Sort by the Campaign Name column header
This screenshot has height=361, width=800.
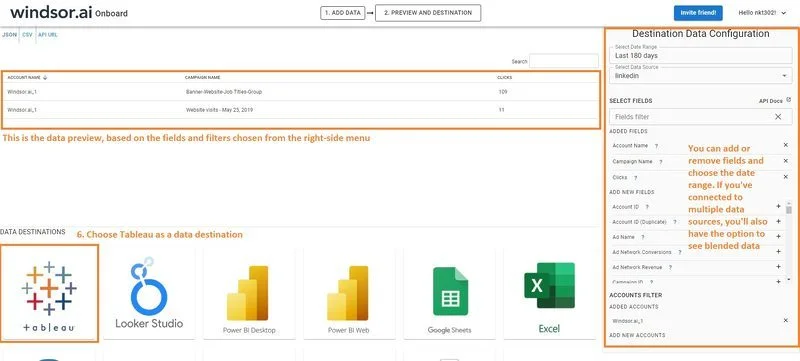pyautogui.click(x=203, y=78)
